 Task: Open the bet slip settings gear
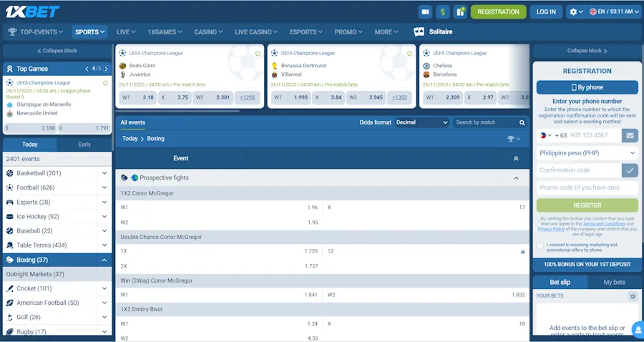click(633, 296)
